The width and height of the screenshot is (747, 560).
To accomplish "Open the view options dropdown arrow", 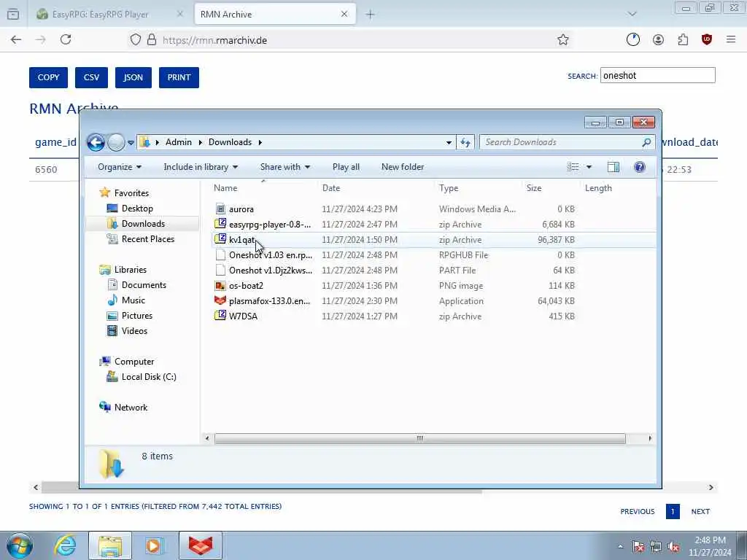I will 589,167.
